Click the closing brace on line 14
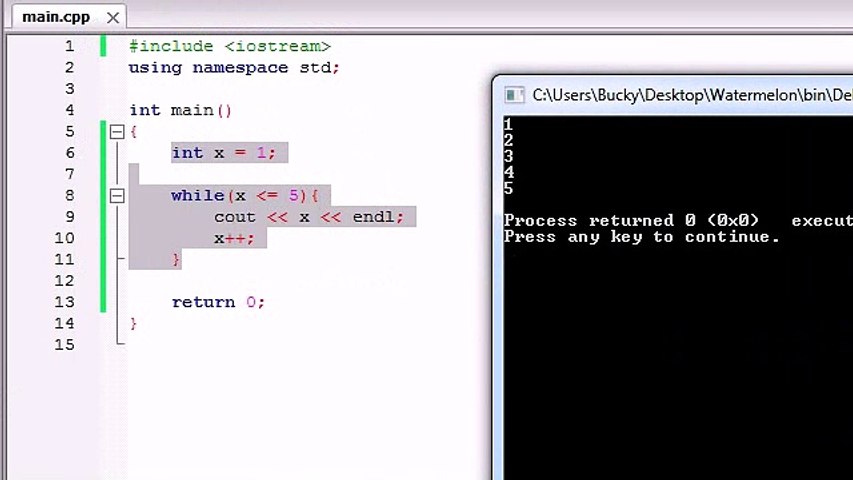Viewport: 853px width, 480px height. point(133,324)
